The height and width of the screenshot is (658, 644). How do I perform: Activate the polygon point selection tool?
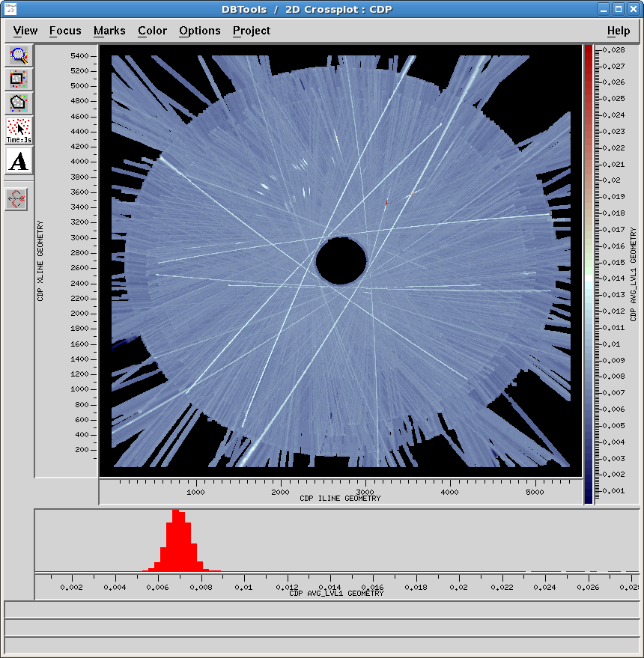click(x=19, y=103)
